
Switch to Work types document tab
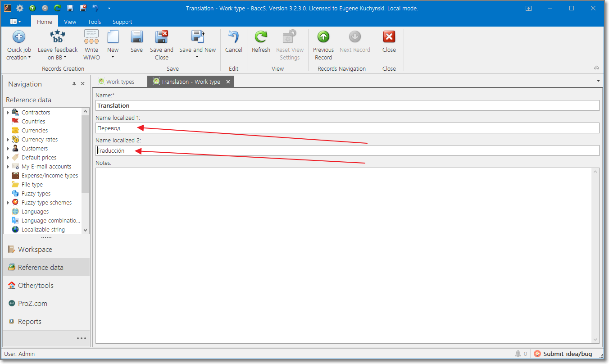pos(120,82)
